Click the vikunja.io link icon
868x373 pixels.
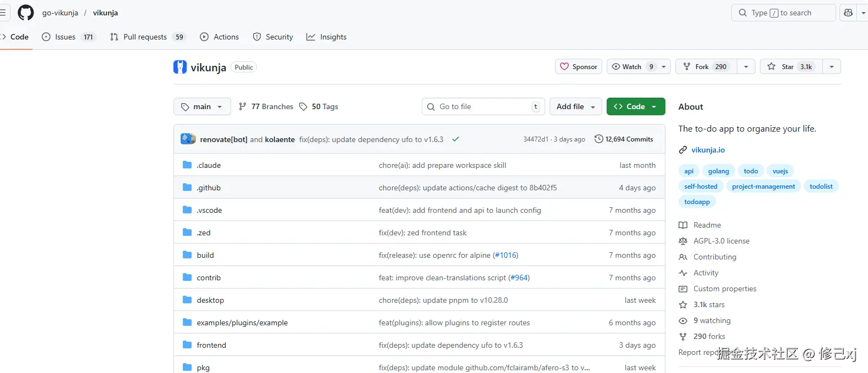[x=683, y=150]
